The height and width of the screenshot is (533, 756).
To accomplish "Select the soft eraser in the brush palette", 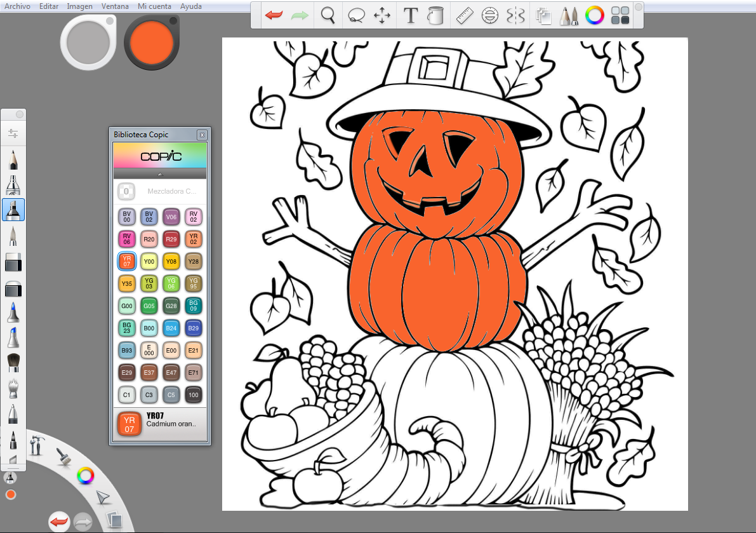I will [13, 288].
